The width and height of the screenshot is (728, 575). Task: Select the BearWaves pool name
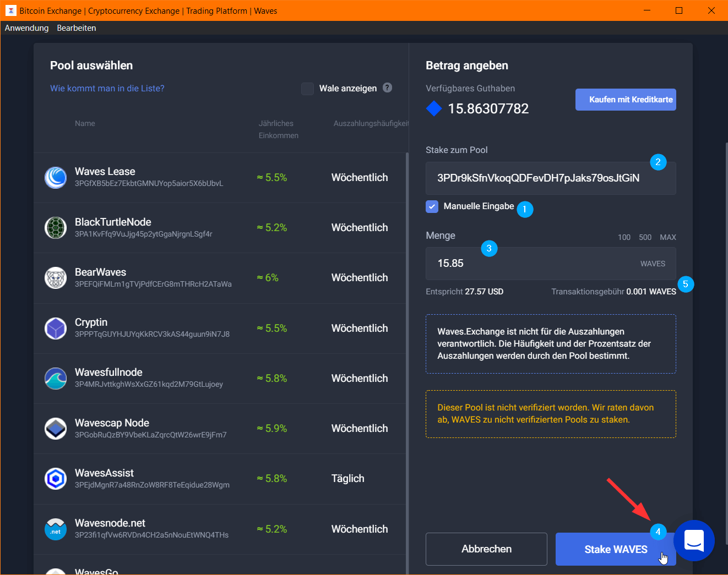coord(100,272)
